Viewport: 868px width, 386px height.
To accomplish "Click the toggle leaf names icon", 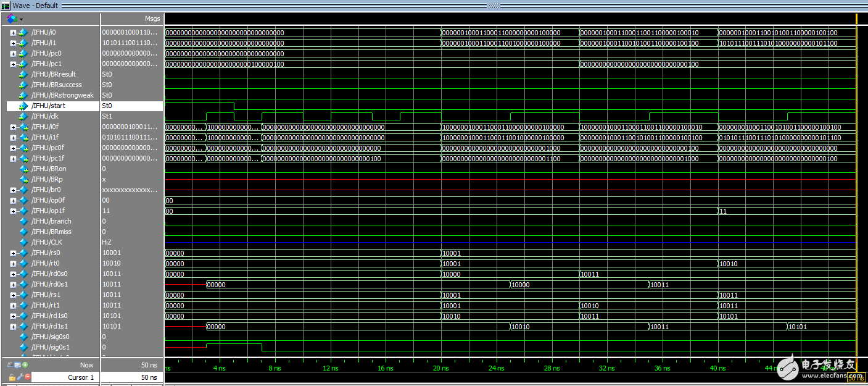I will tap(10, 365).
